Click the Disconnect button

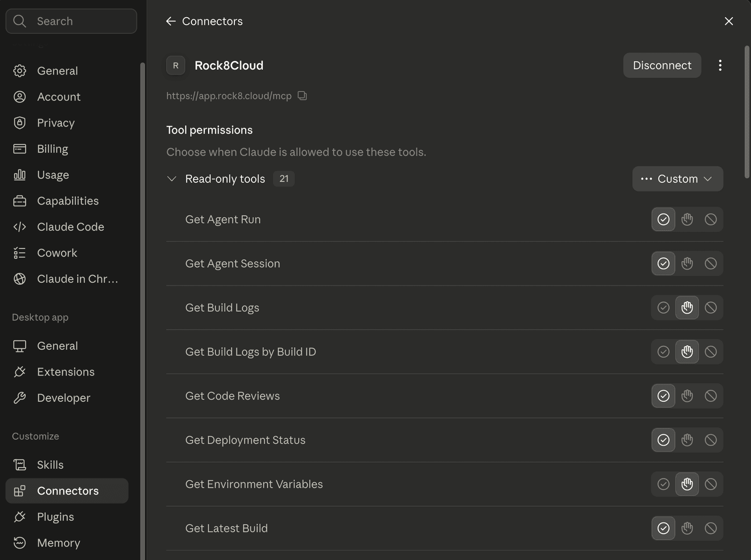(x=662, y=65)
